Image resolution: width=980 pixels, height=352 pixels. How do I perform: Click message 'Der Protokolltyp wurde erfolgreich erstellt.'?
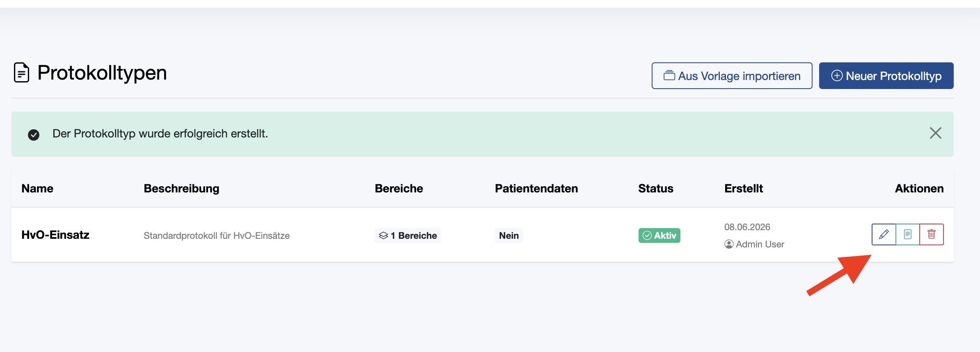point(160,134)
